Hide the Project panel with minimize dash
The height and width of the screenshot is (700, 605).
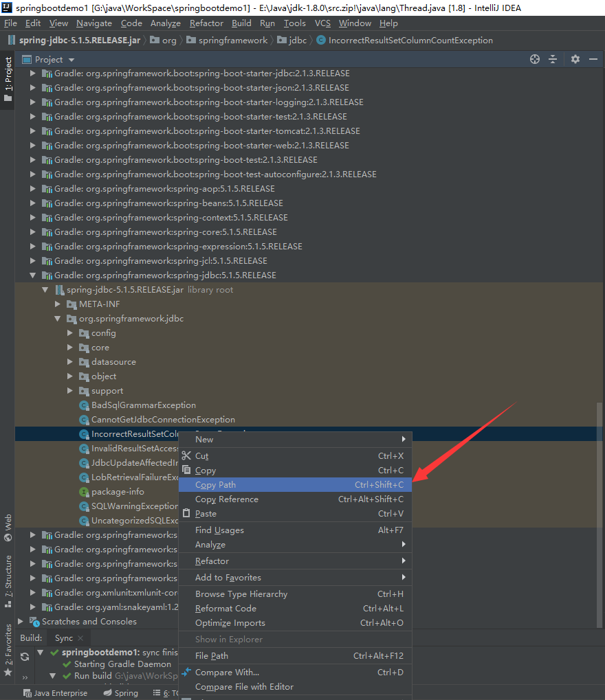coord(593,59)
